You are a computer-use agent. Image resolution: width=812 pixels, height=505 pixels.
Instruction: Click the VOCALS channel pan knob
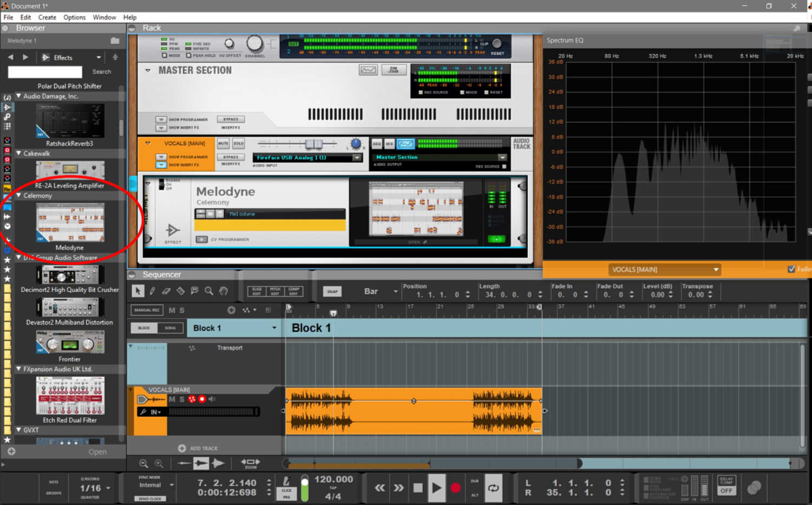coord(356,144)
